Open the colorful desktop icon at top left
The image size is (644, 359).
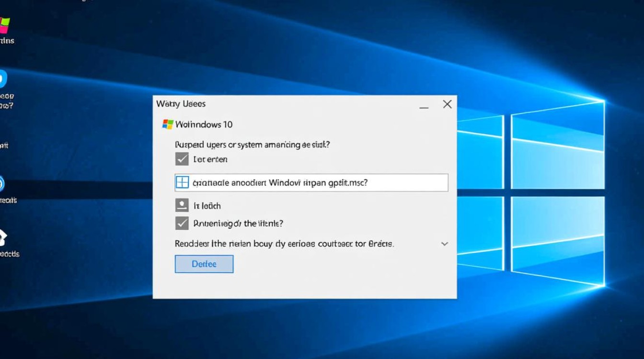4,25
